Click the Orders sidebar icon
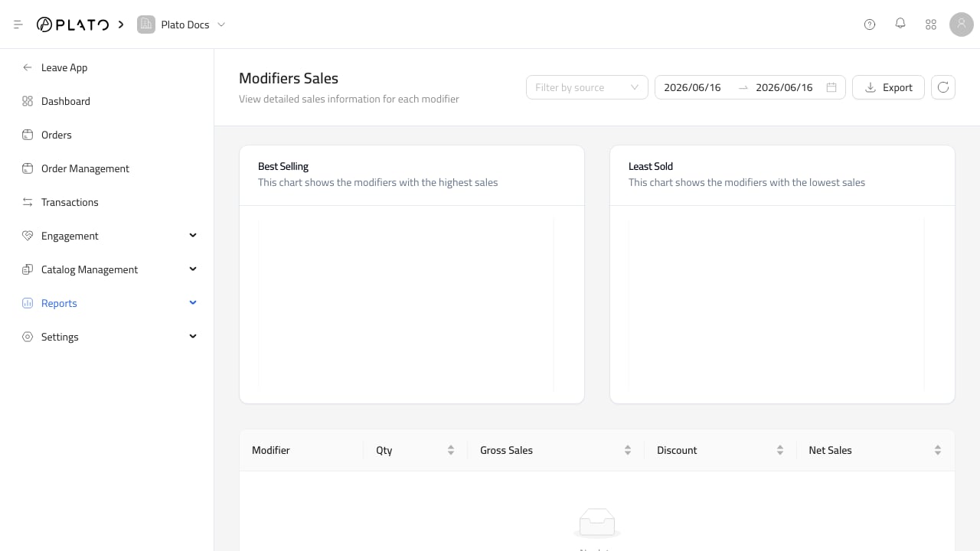 28,135
